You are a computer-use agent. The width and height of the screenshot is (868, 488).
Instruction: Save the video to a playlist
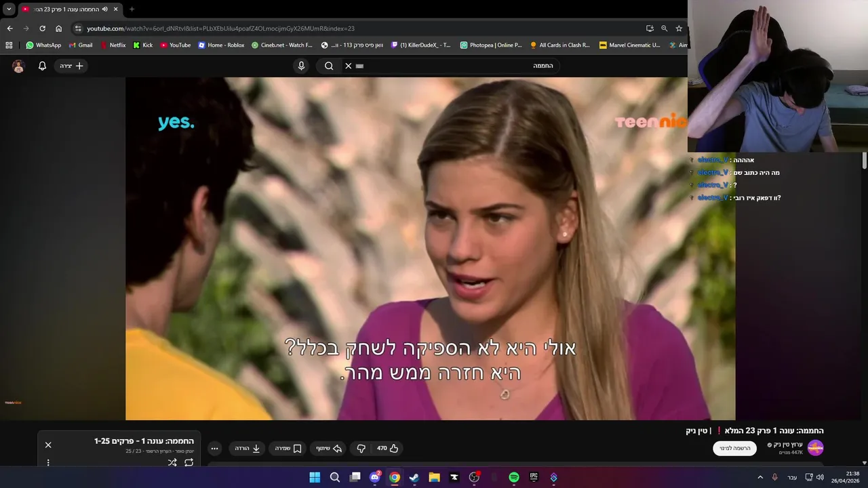point(288,448)
